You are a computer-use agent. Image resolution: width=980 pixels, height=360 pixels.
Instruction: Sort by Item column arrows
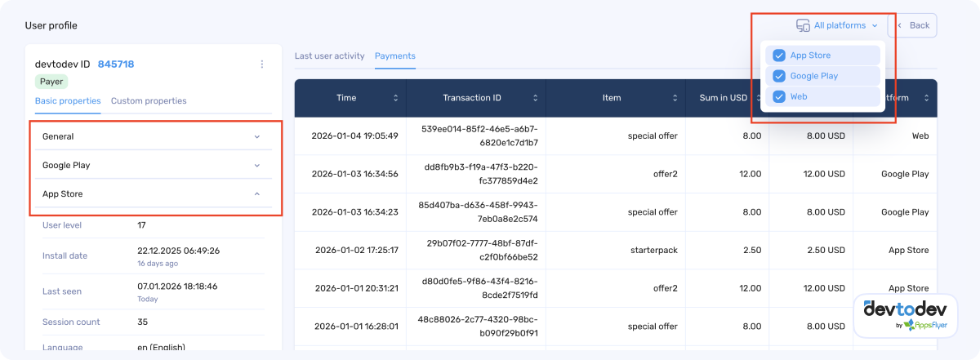point(676,98)
